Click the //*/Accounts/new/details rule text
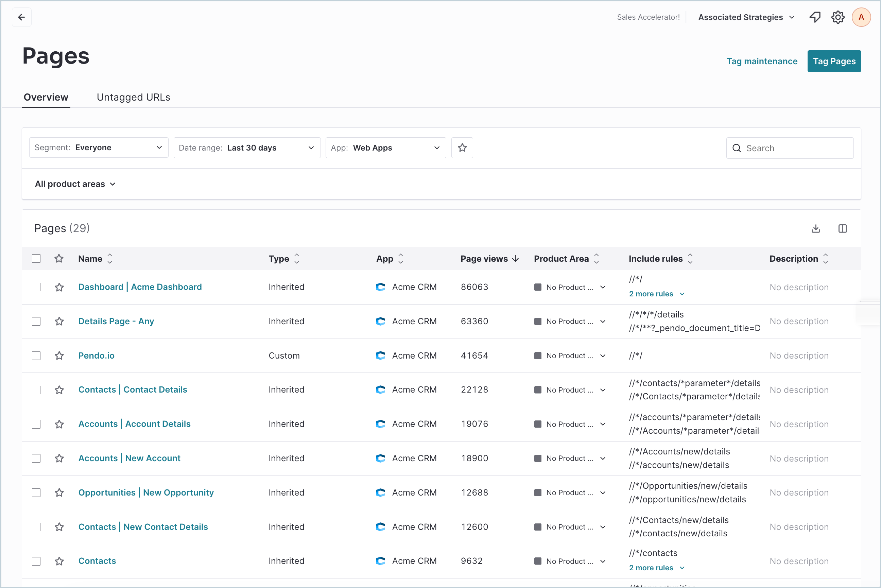 pos(680,451)
